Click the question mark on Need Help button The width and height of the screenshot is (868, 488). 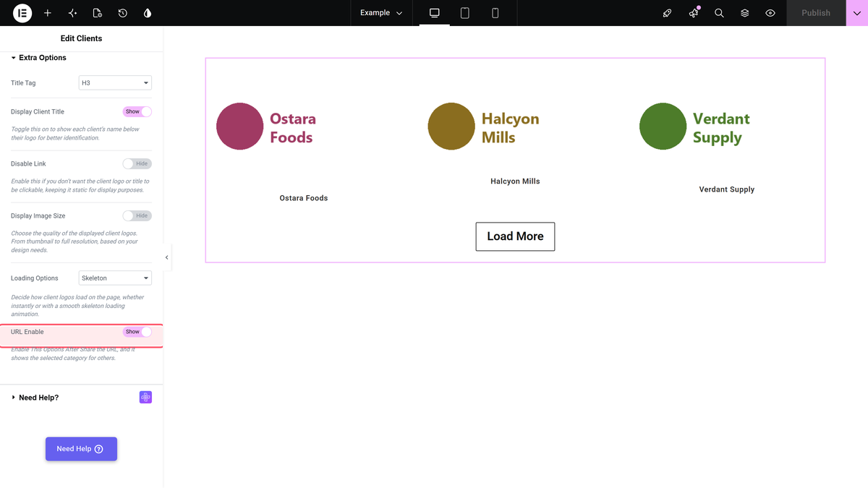coord(99,449)
